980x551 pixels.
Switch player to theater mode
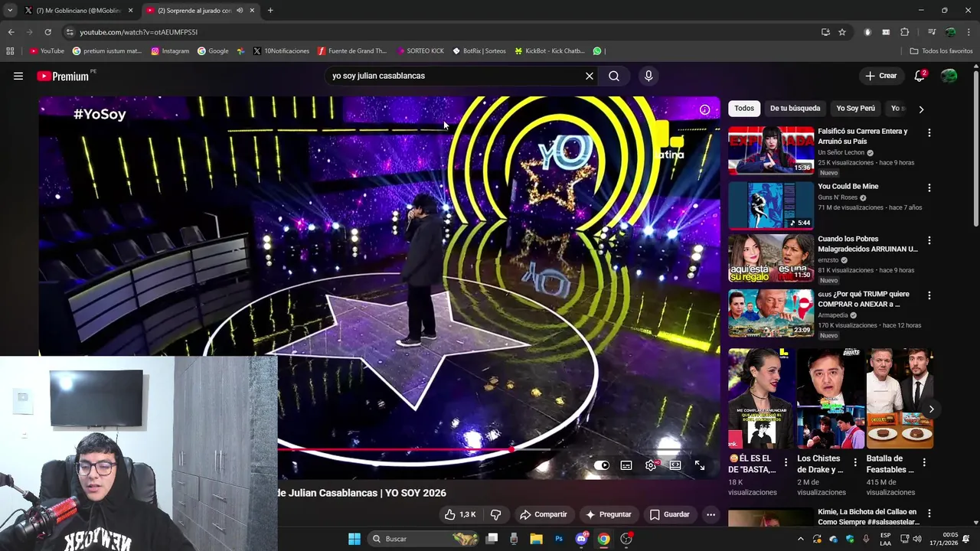click(675, 465)
